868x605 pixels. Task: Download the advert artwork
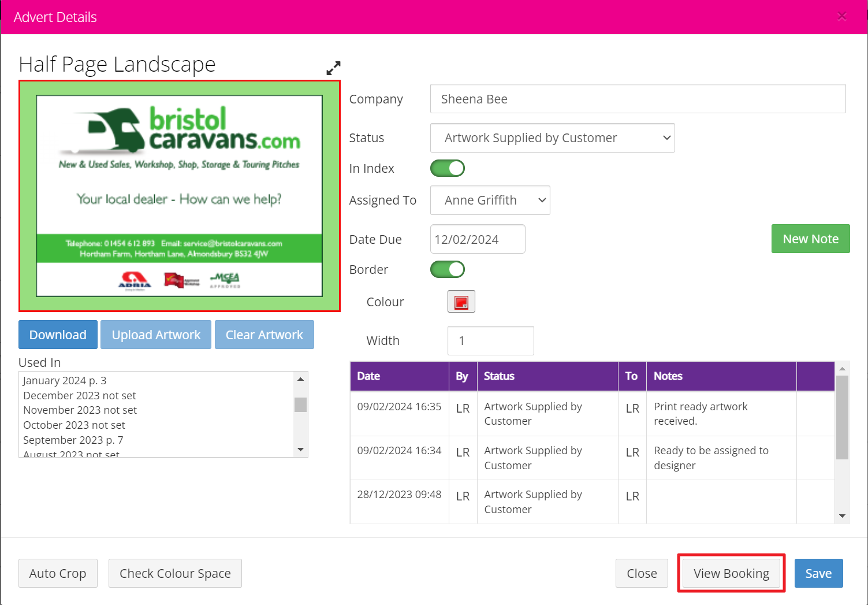coord(58,335)
